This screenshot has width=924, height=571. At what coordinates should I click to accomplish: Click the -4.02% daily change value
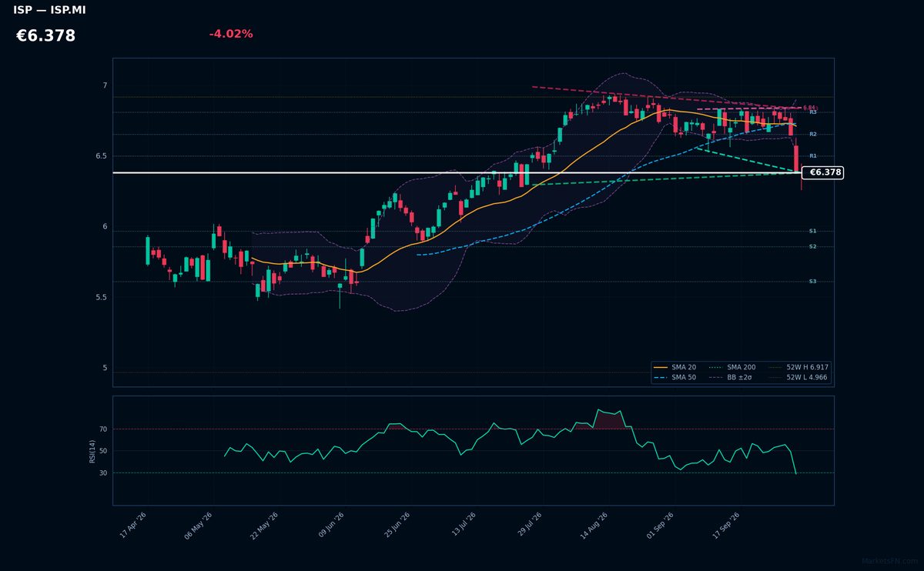click(x=231, y=34)
